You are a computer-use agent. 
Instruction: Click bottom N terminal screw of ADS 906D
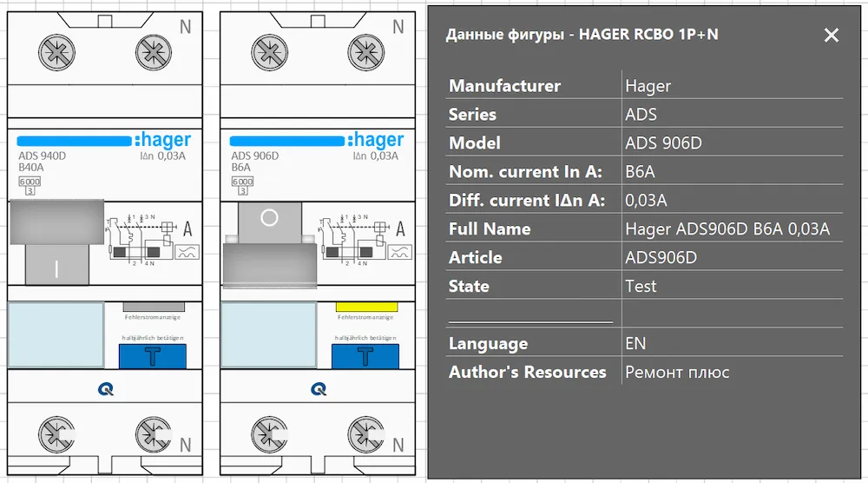366,434
